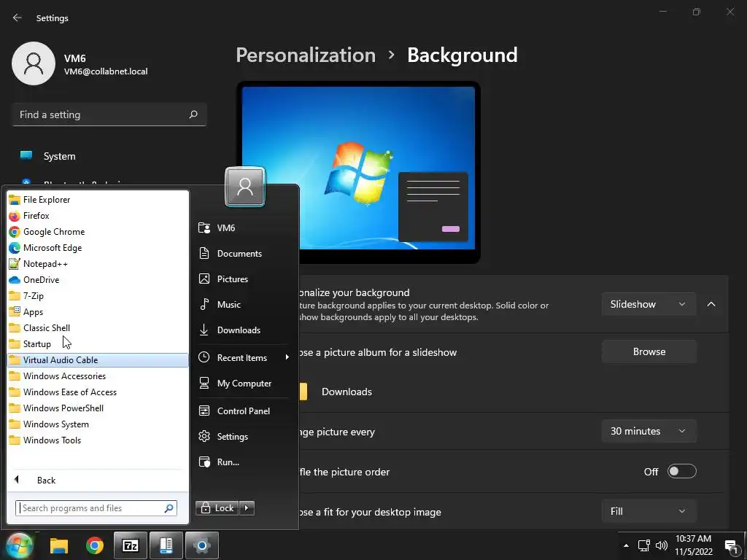747x560 pixels.
Task: Click the Find a setting search field
Action: (109, 114)
